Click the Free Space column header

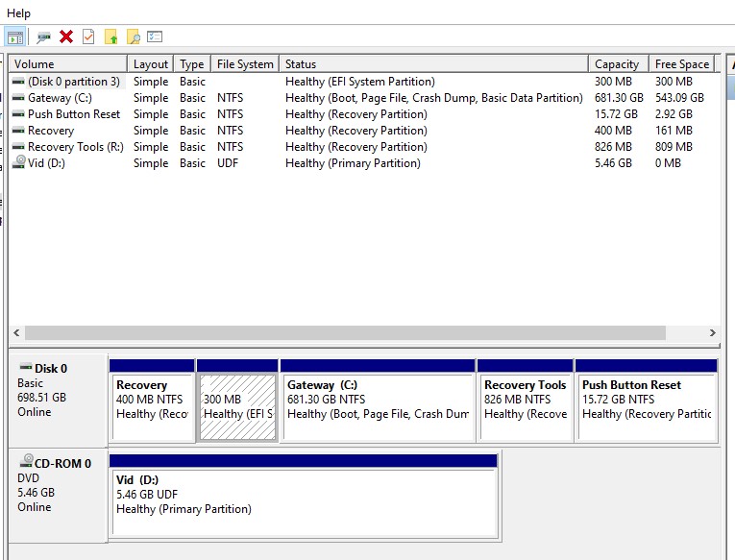pos(682,63)
